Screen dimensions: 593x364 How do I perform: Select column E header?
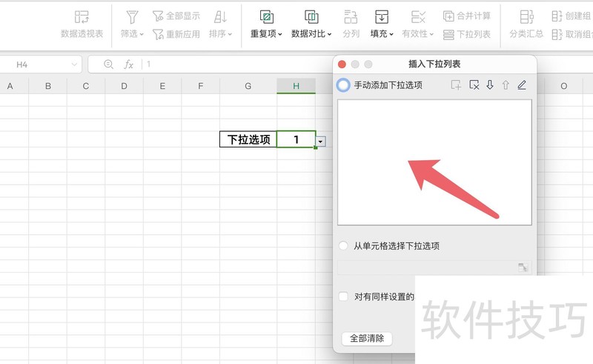point(162,86)
